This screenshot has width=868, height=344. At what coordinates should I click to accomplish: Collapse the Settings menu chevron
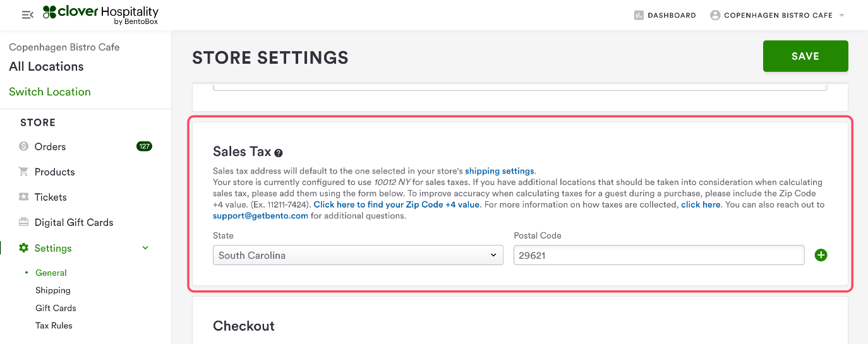tap(145, 248)
